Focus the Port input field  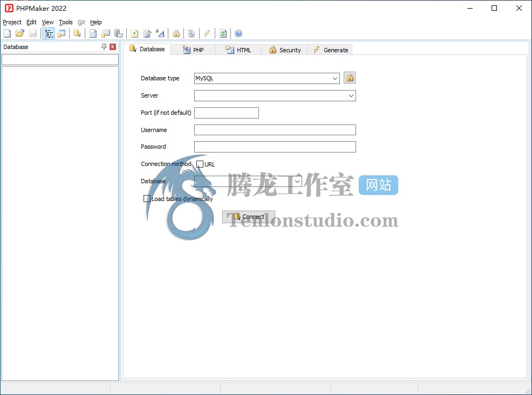(226, 113)
